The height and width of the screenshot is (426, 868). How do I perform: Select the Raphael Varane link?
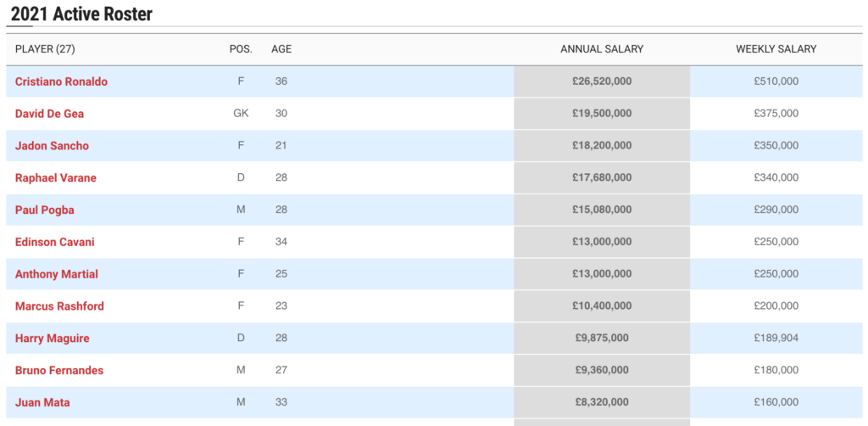coord(56,178)
